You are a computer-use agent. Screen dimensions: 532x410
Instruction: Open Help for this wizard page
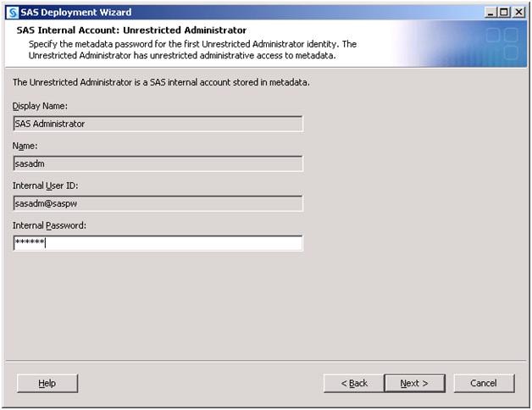pyautogui.click(x=47, y=384)
